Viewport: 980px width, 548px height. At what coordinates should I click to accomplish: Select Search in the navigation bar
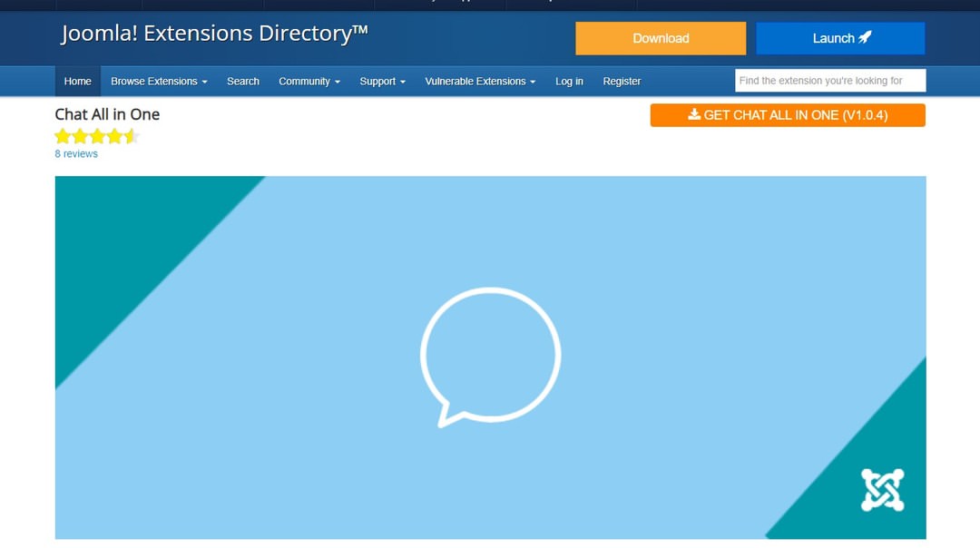click(243, 82)
